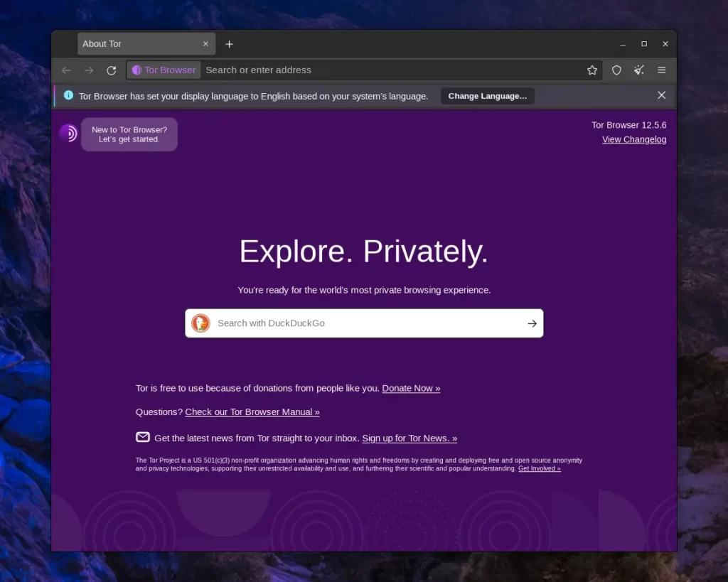Image resolution: width=728 pixels, height=582 pixels.
Task: Click the info icon in notification bar
Action: pos(68,96)
